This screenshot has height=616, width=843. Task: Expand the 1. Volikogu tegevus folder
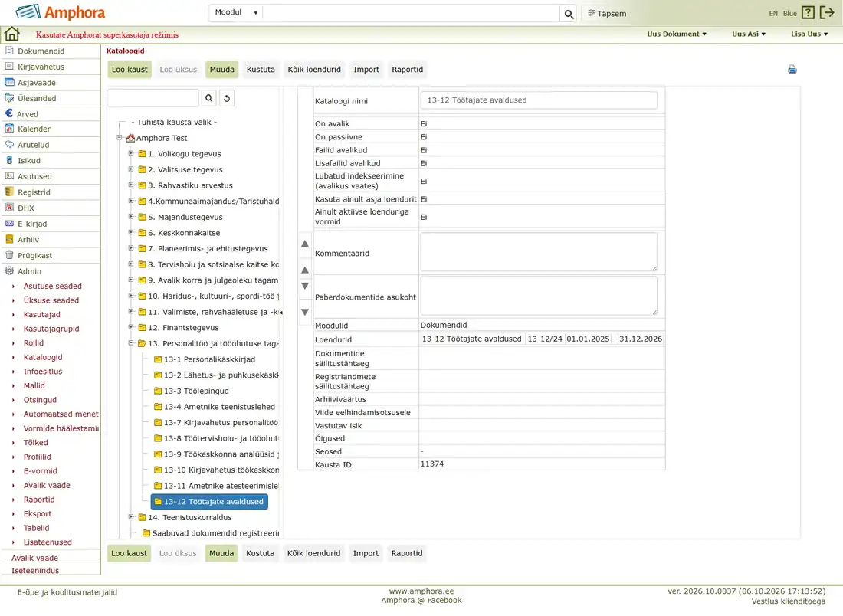coord(130,153)
